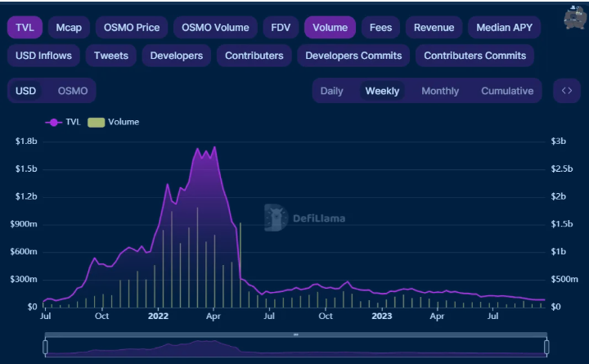589x364 pixels.
Task: Click the $300m left axis label
Action: coord(24,280)
